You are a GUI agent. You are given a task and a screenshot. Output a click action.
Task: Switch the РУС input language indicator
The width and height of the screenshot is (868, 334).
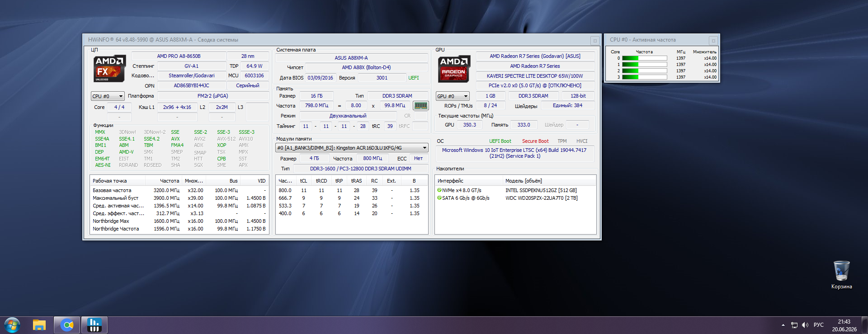819,325
